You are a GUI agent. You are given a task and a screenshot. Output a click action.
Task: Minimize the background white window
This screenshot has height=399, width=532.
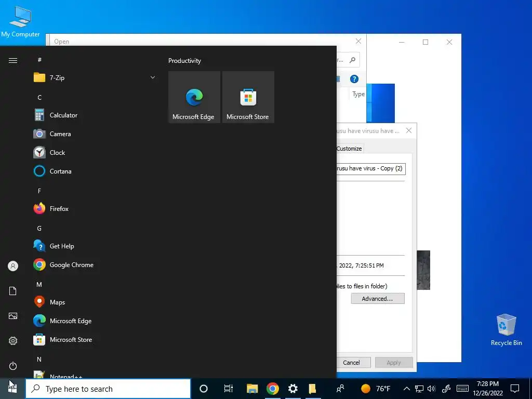[402, 42]
